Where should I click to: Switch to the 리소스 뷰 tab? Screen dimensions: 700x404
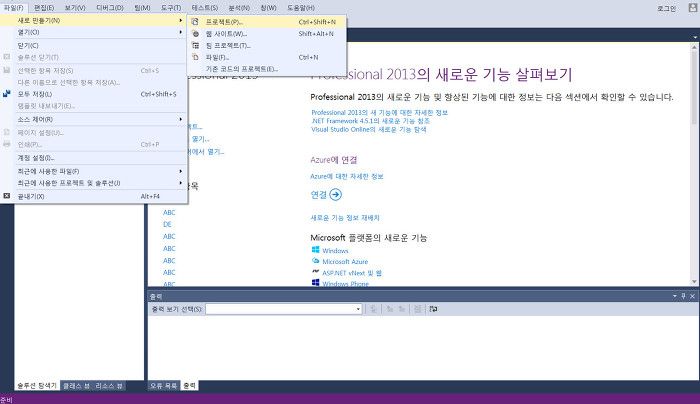pyautogui.click(x=109, y=386)
